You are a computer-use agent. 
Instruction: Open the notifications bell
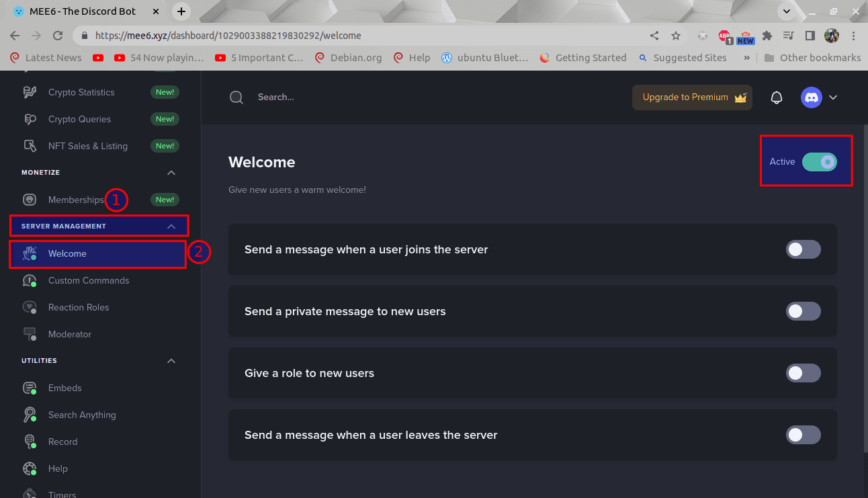point(777,97)
